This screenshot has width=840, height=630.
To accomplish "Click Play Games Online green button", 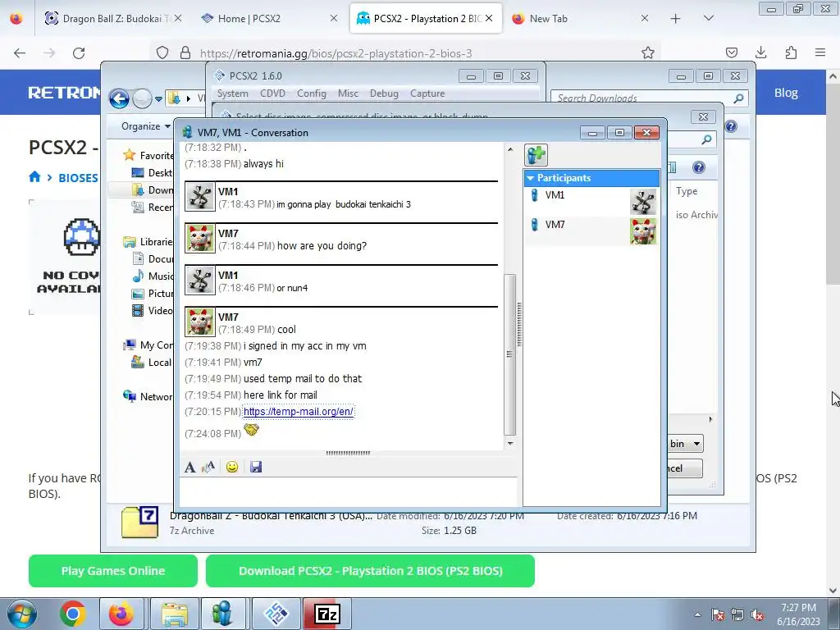I will coord(113,571).
